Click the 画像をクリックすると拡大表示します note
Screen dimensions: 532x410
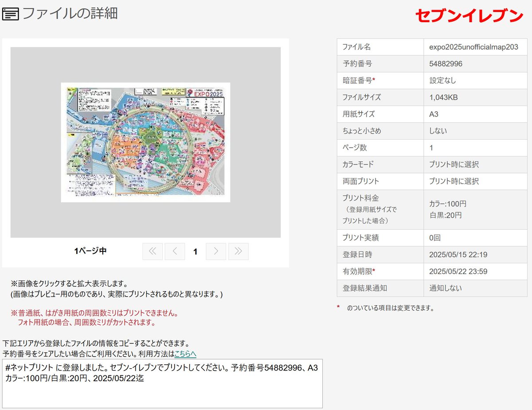point(69,283)
